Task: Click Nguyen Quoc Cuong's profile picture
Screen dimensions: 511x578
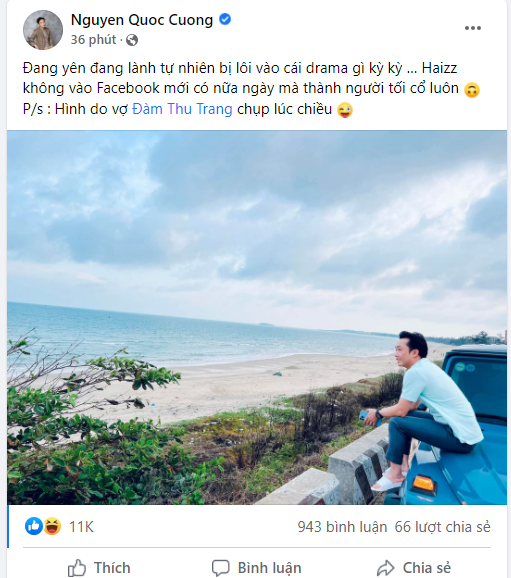Action: pos(43,30)
